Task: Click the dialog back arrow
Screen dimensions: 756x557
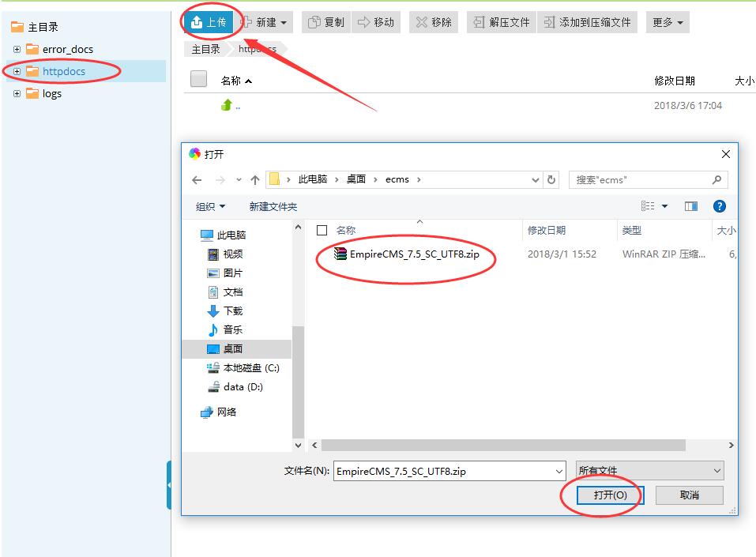Action: pos(197,180)
